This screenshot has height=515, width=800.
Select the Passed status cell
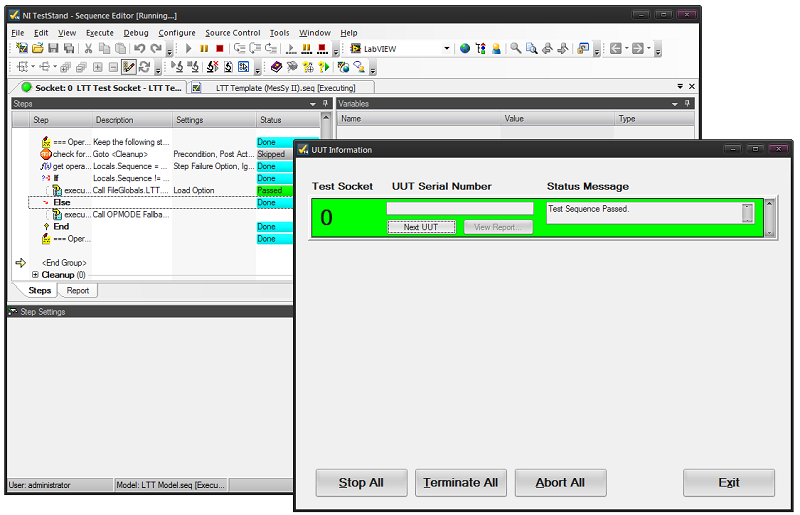click(x=274, y=190)
